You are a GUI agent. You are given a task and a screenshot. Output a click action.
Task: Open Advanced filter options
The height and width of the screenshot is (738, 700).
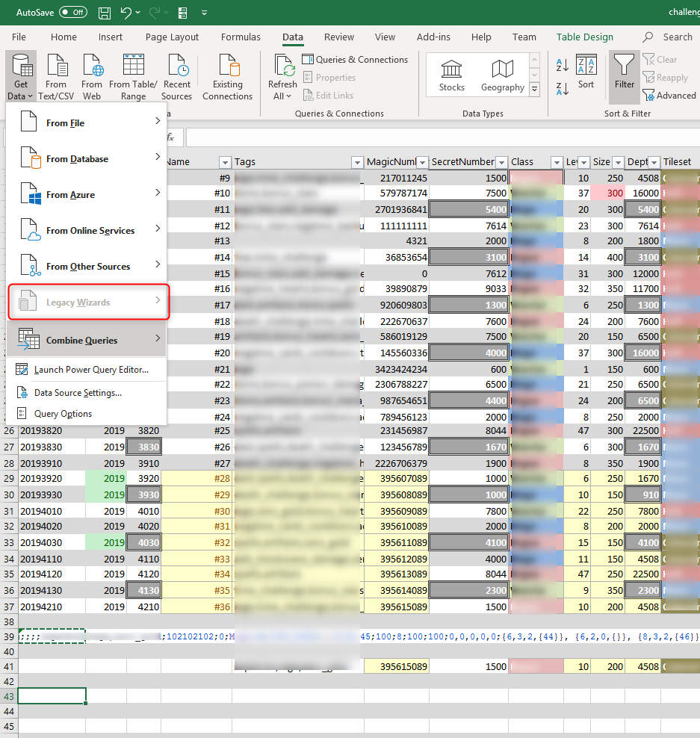coord(669,95)
